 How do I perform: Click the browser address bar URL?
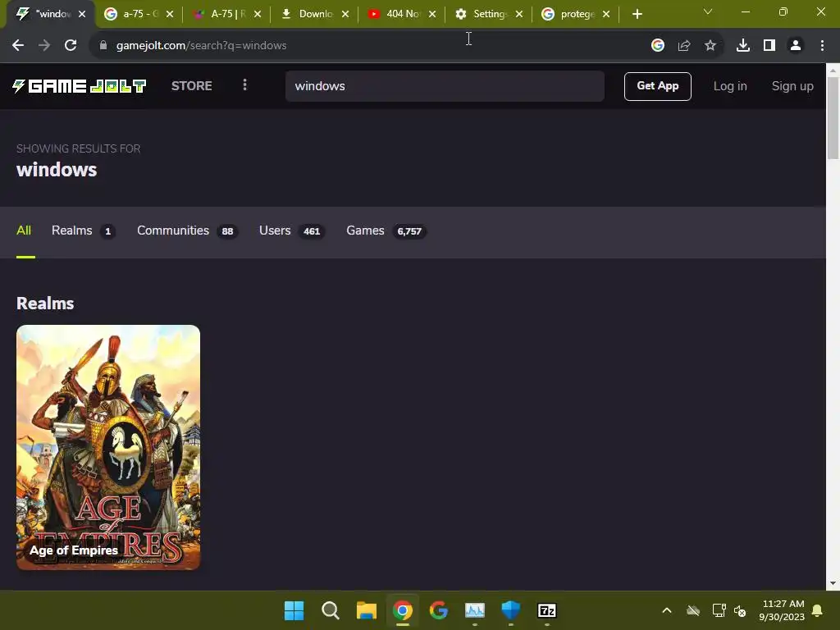coord(202,46)
